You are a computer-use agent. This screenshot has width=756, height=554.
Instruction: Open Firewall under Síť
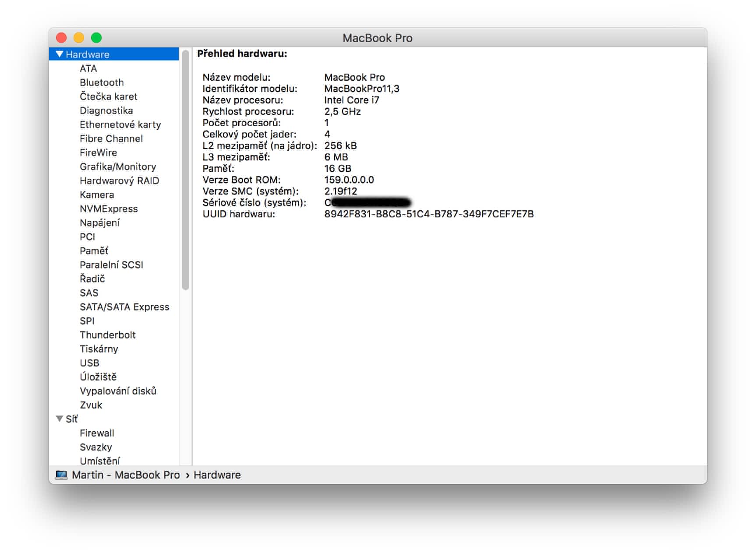click(x=97, y=433)
